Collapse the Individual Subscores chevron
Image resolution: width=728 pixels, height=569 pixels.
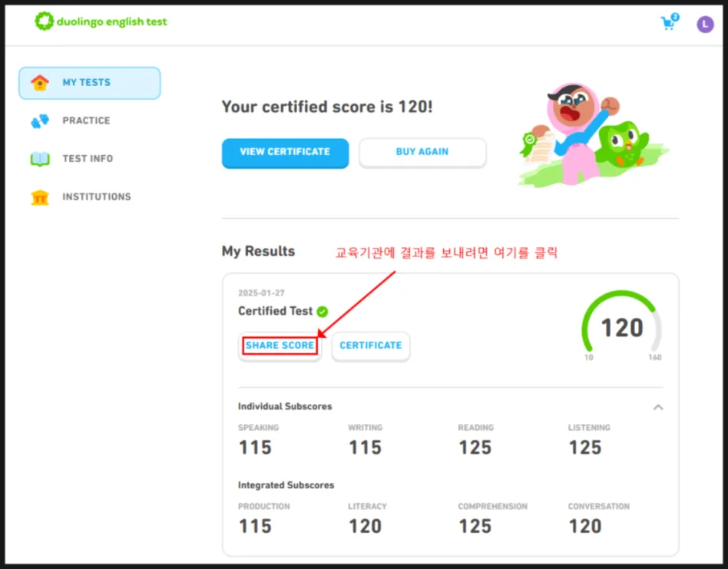[x=658, y=407]
